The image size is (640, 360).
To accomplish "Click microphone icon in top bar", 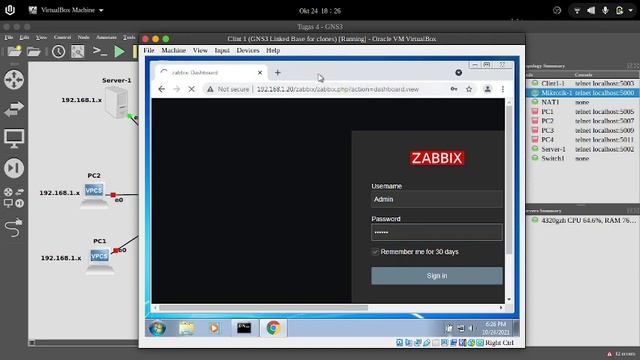I will pyautogui.click(x=605, y=11).
